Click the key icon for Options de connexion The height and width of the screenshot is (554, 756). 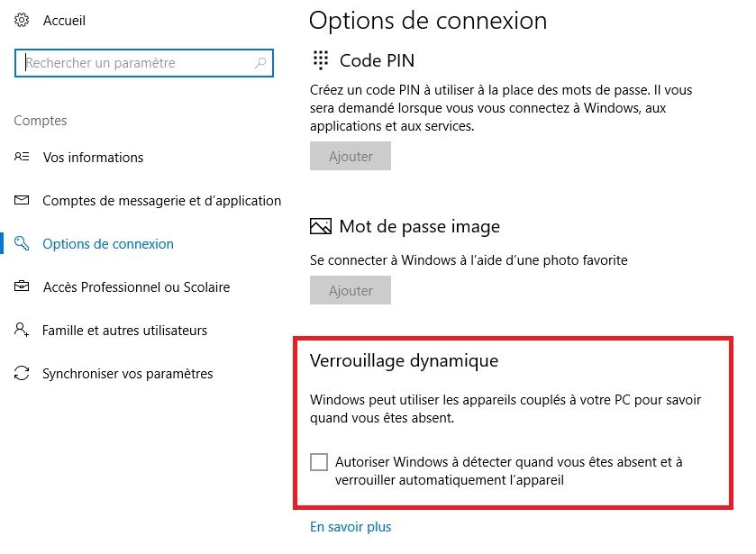tap(23, 243)
